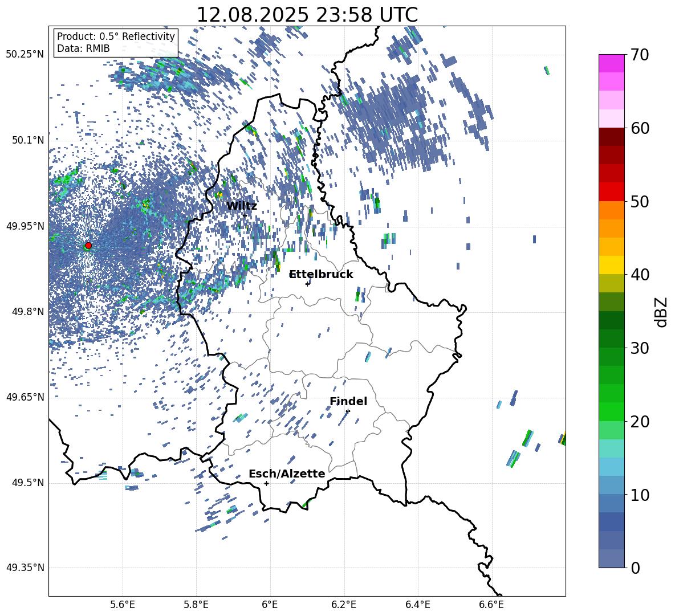Click the bright red colorbar segment at 50
Viewport: 675px width, 616px height.
[611, 192]
